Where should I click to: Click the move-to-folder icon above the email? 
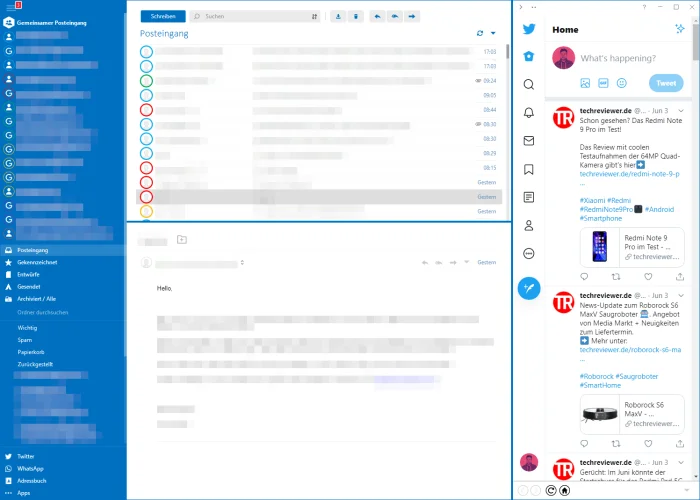[182, 240]
